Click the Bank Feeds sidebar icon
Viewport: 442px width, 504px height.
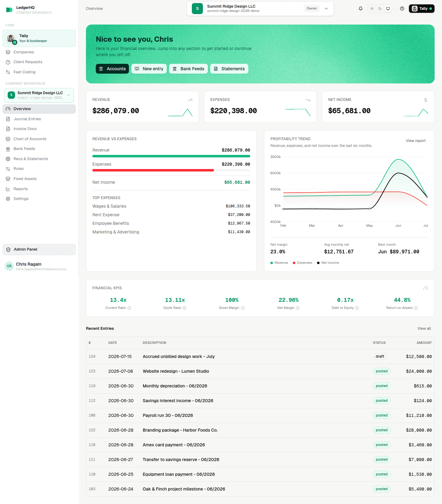pyautogui.click(x=8, y=149)
